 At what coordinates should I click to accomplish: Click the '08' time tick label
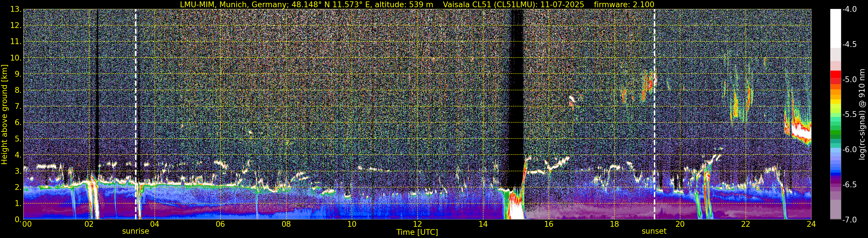[286, 224]
